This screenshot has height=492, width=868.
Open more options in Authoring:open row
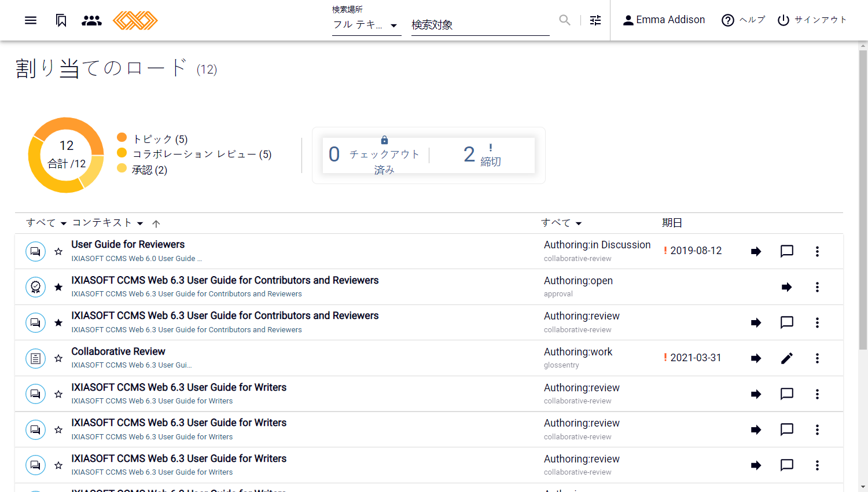click(x=817, y=287)
